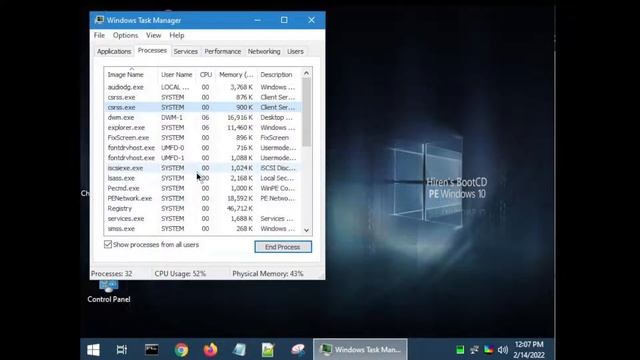This screenshot has width=640, height=360.
Task: Uncheck Show processes from all users
Action: (108, 244)
